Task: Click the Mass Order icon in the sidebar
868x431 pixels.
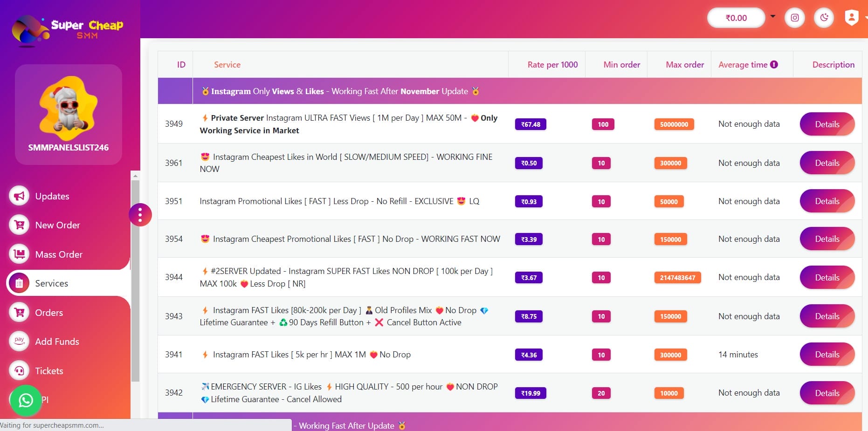Action: (19, 254)
